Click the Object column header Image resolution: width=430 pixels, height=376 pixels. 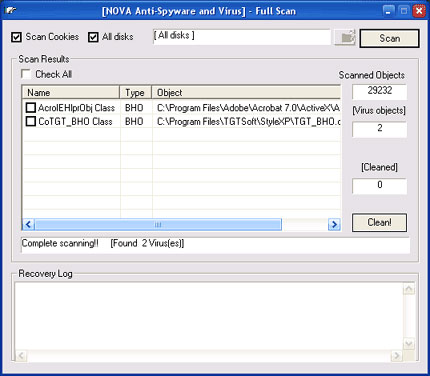[x=246, y=92]
